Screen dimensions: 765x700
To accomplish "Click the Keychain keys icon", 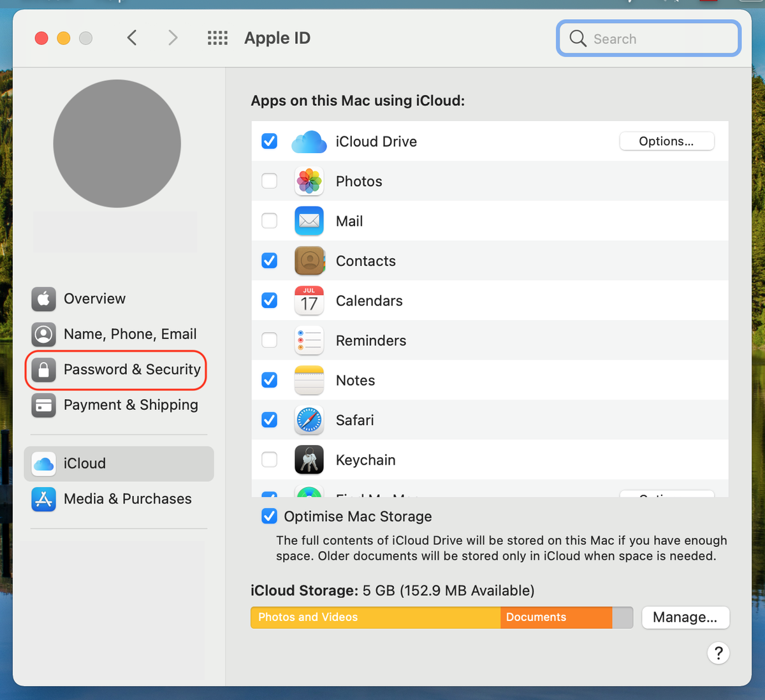I will pyautogui.click(x=309, y=460).
